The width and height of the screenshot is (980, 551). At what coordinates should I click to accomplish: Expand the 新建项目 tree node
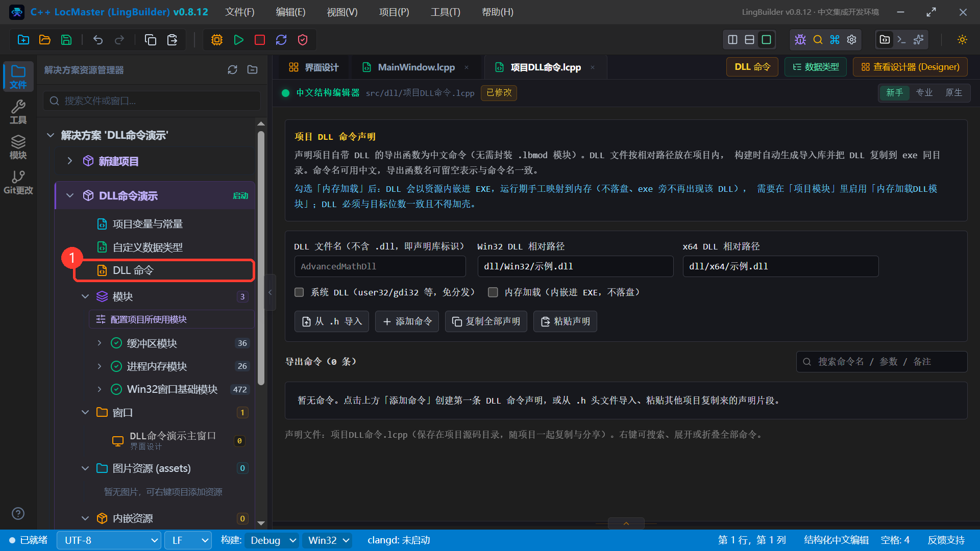click(x=70, y=161)
